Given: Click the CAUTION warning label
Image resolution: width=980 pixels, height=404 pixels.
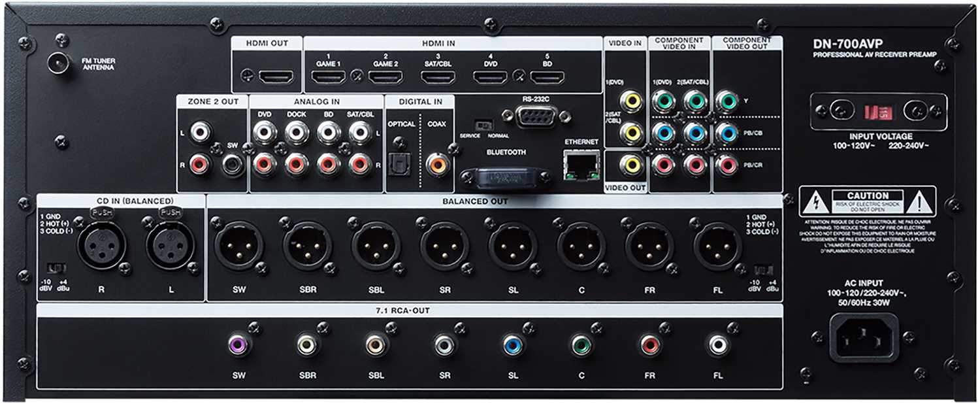Looking at the screenshot, I should pos(868,201).
